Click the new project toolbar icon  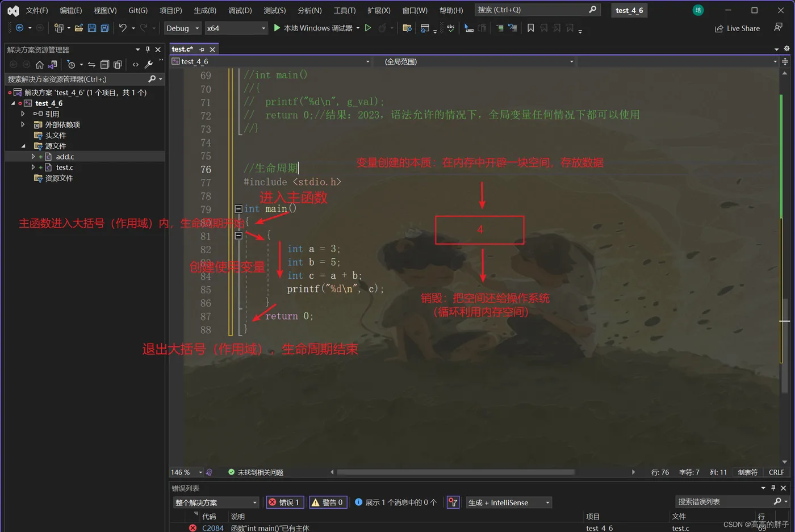coord(58,28)
